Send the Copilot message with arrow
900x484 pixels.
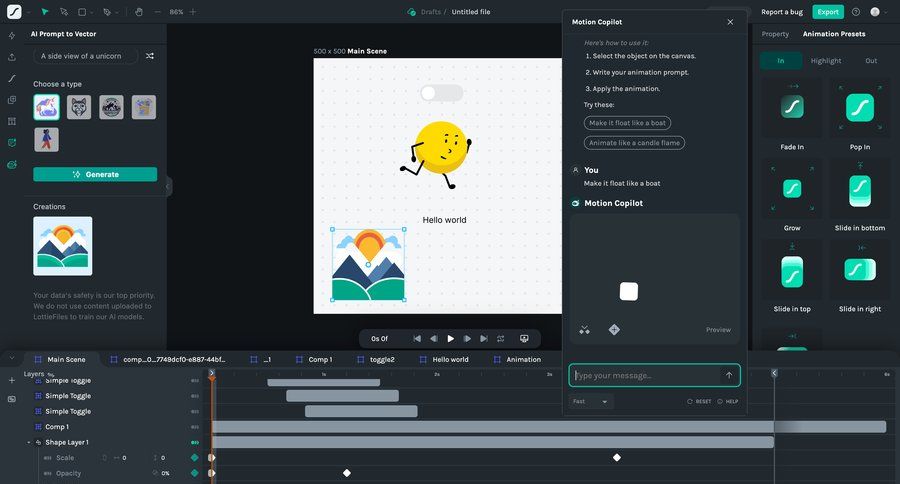coord(729,375)
